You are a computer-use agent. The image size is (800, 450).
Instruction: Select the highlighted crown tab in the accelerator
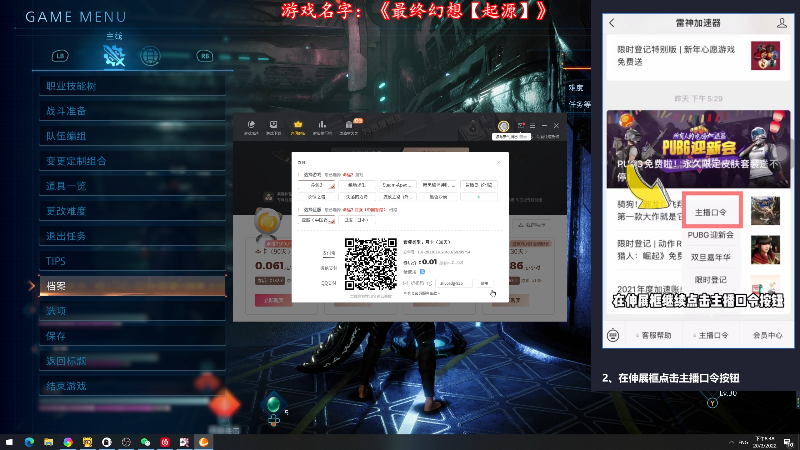point(298,127)
